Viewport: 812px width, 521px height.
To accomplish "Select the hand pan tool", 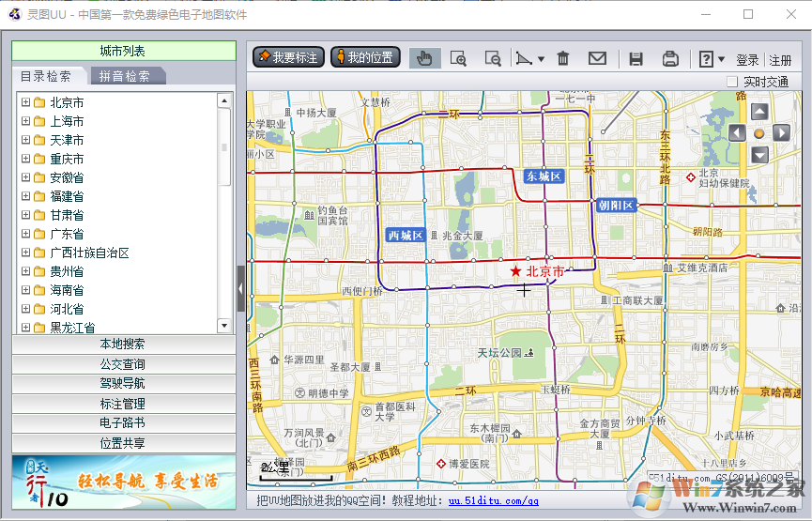I will point(424,58).
